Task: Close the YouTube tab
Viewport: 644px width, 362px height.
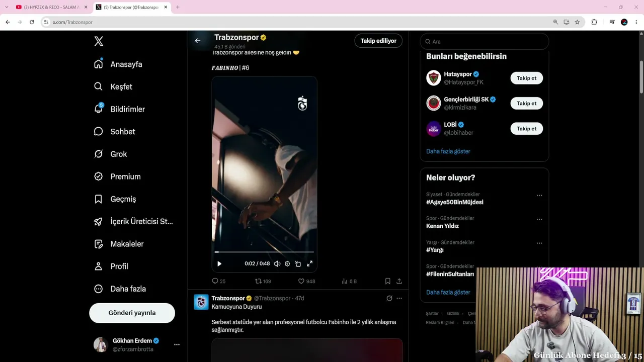Action: (x=86, y=7)
